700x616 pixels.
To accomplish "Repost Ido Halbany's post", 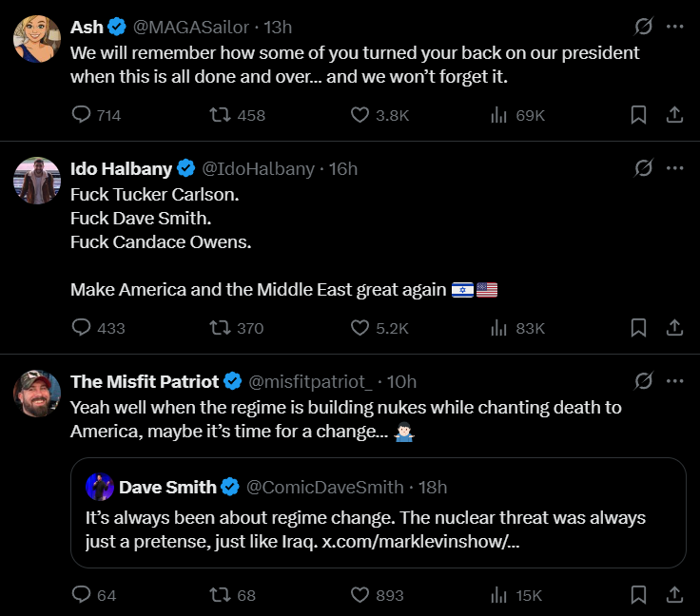I will tap(220, 328).
